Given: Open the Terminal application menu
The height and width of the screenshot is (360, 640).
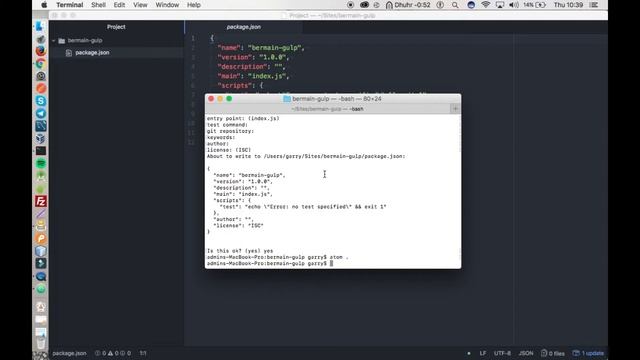Looking at the screenshot, I should 69,5.
